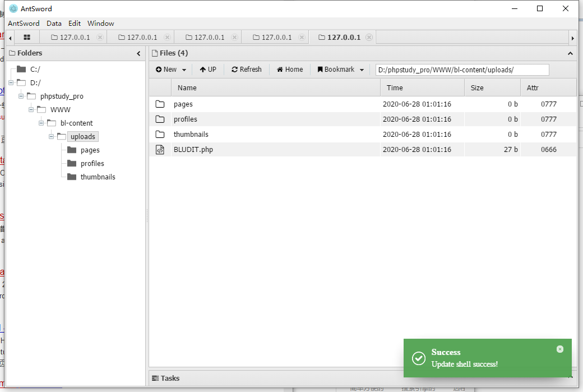Close the active bold 127.0.0.1 tab
Screen dimensions: 583x392
coord(369,37)
